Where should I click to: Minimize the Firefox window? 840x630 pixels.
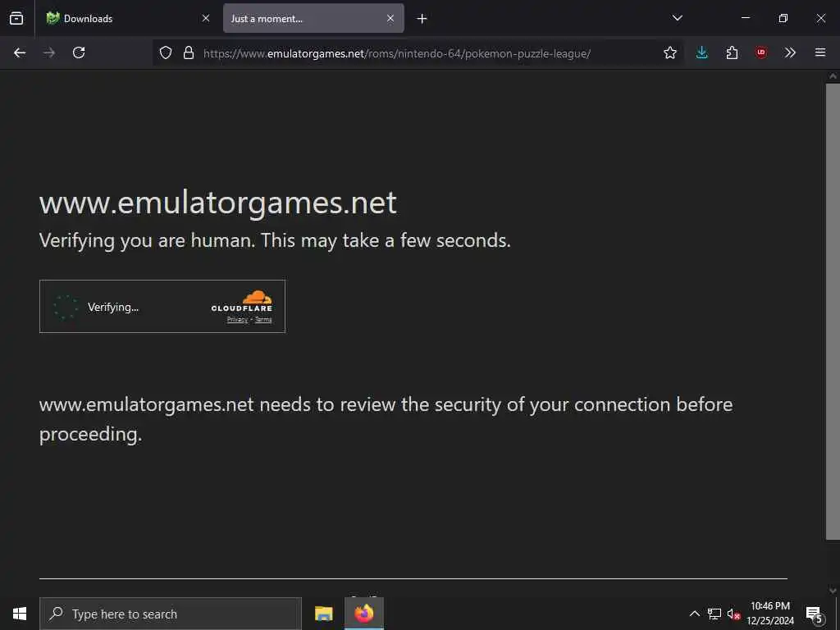click(746, 18)
